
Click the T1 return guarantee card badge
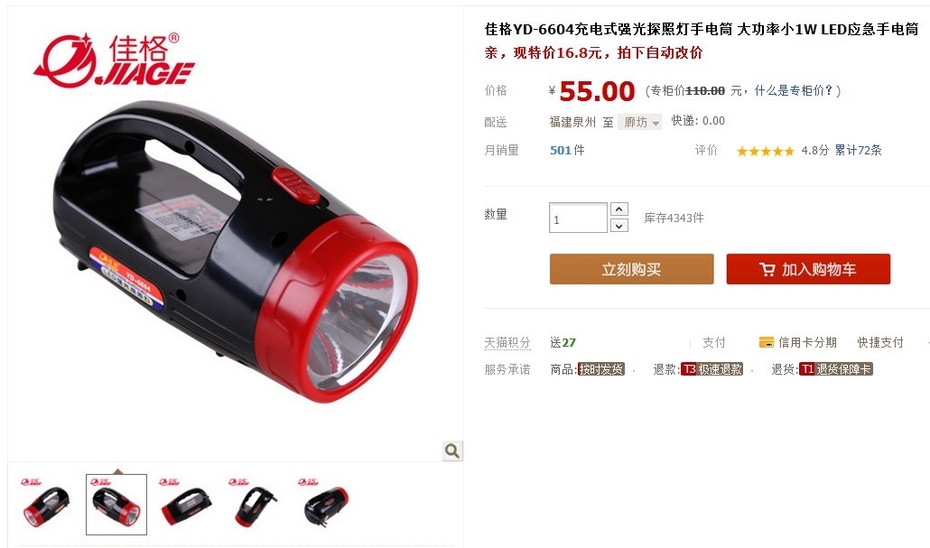point(836,369)
